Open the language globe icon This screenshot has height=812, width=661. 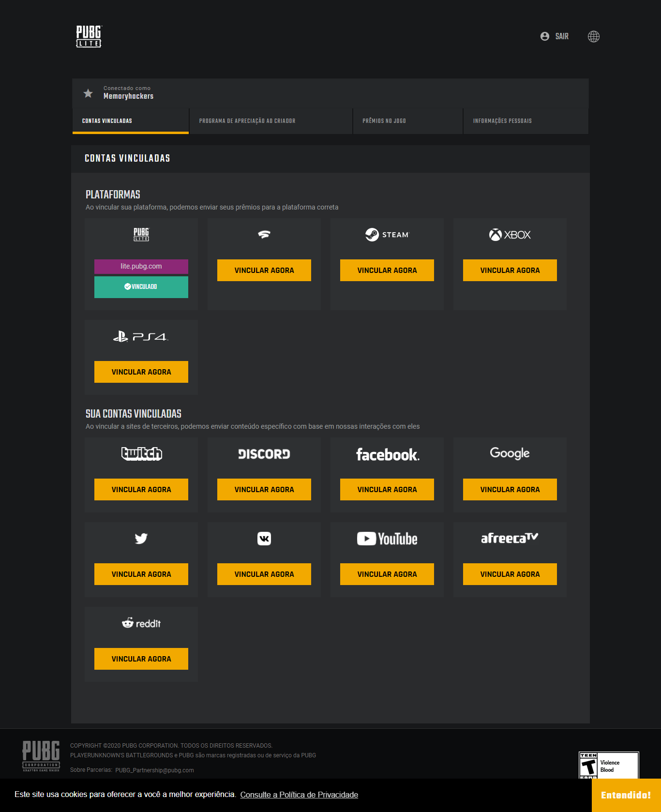pyautogui.click(x=594, y=36)
